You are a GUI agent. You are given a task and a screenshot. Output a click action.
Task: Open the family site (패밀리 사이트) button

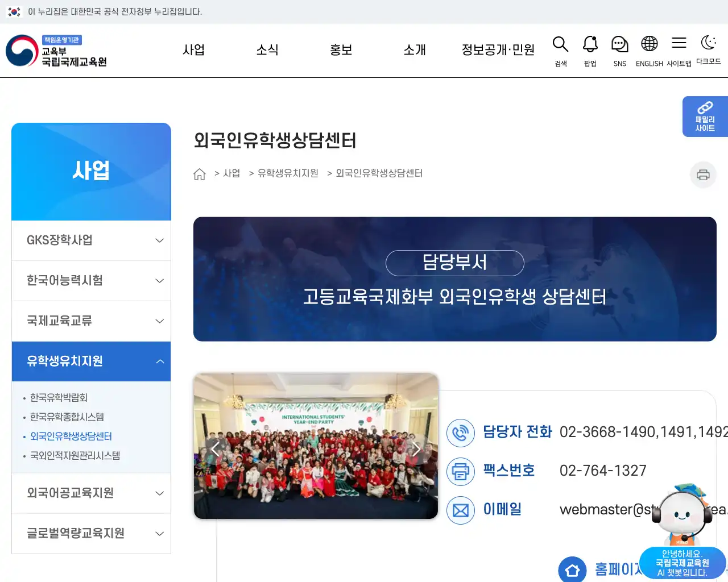[705, 117]
